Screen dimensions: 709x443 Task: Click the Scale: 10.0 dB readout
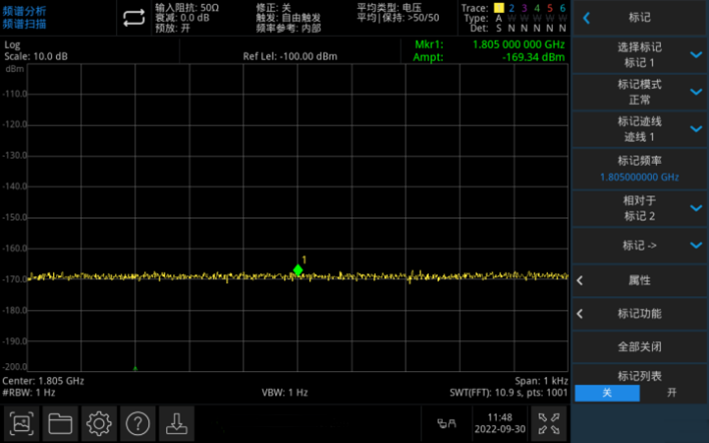click(x=36, y=57)
